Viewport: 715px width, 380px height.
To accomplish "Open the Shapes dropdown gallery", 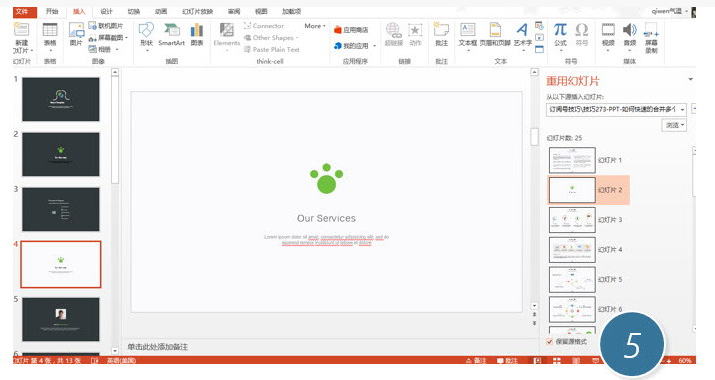I will [x=146, y=36].
